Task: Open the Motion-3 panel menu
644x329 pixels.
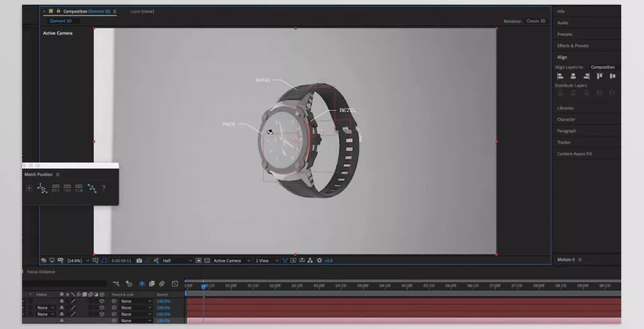Action: 580,260
